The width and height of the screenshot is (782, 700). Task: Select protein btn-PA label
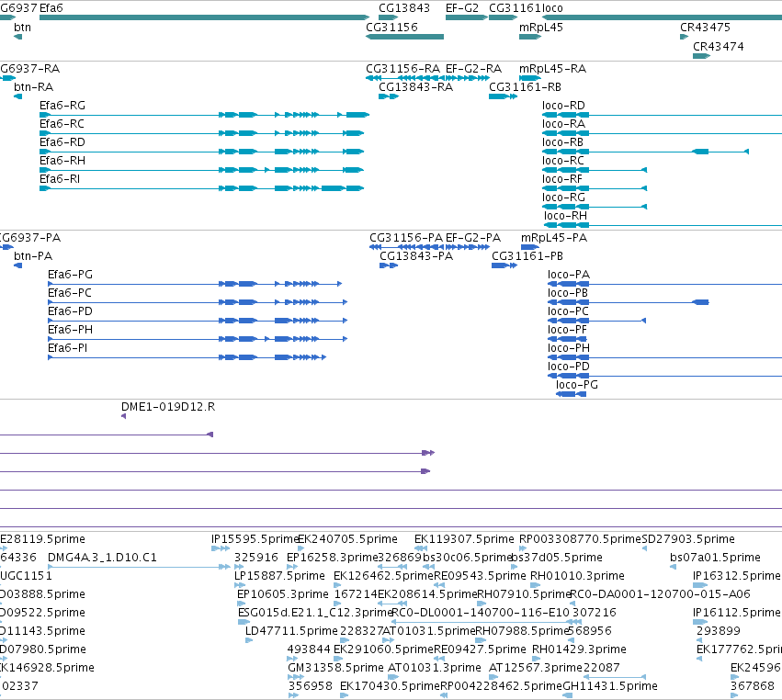pos(33,257)
